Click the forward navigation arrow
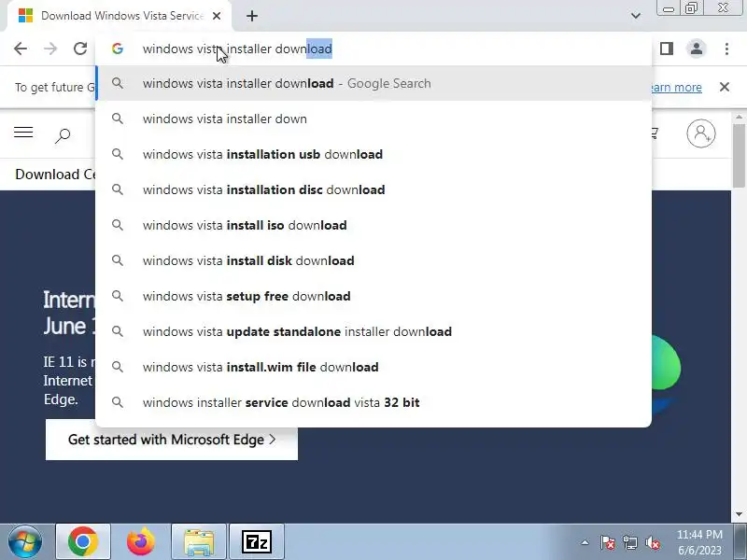 [x=50, y=49]
